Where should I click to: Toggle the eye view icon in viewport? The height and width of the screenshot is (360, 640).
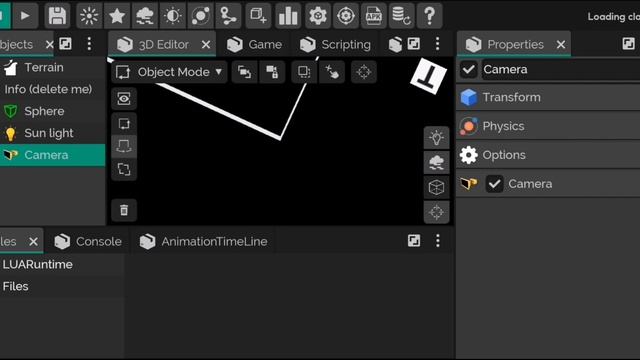pos(124,99)
